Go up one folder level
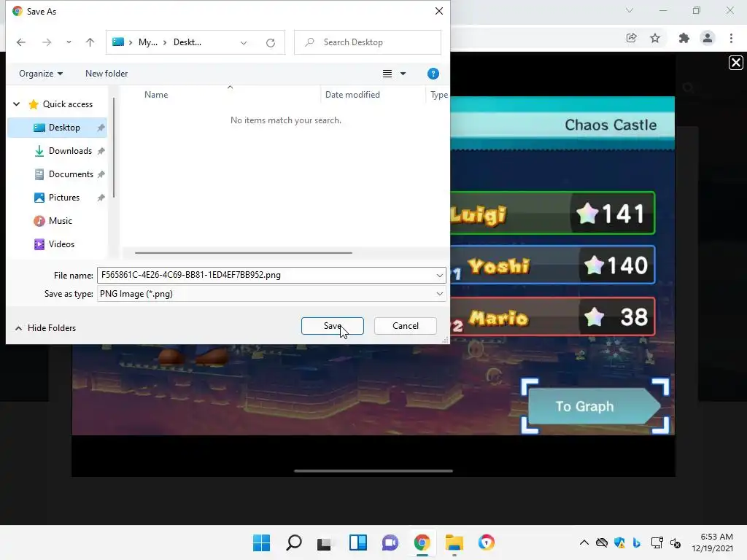The height and width of the screenshot is (560, 747). click(x=90, y=42)
